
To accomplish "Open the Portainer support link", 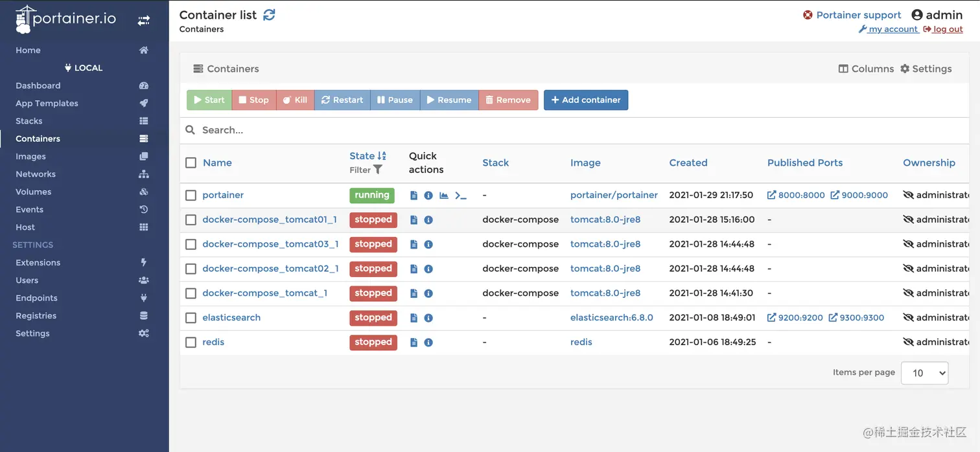I will 852,15.
